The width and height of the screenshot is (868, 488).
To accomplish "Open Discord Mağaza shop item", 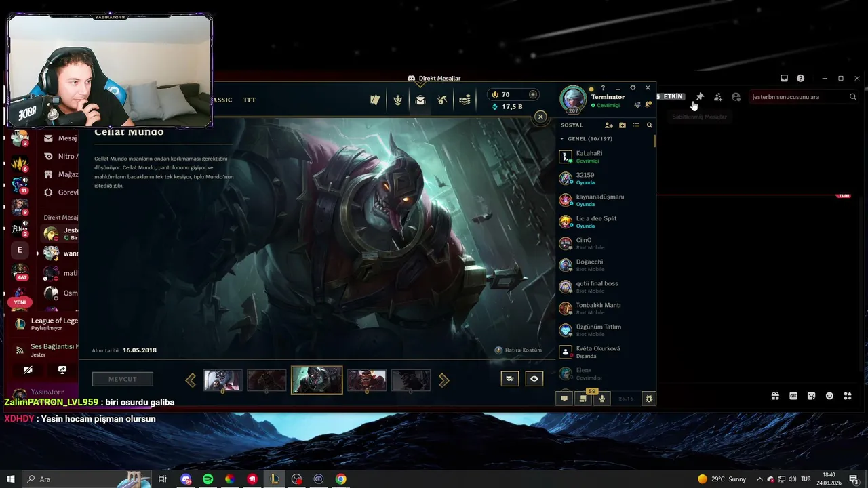I will coord(60,174).
